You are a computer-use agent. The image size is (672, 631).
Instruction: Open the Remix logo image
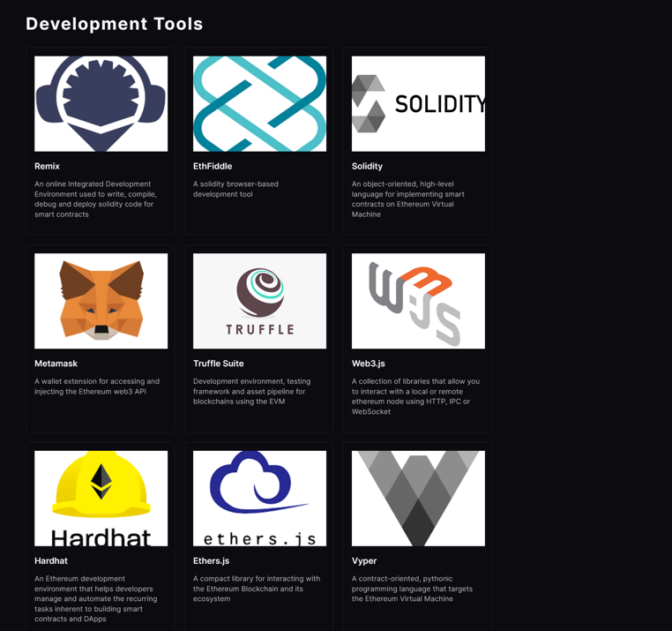coord(101,103)
